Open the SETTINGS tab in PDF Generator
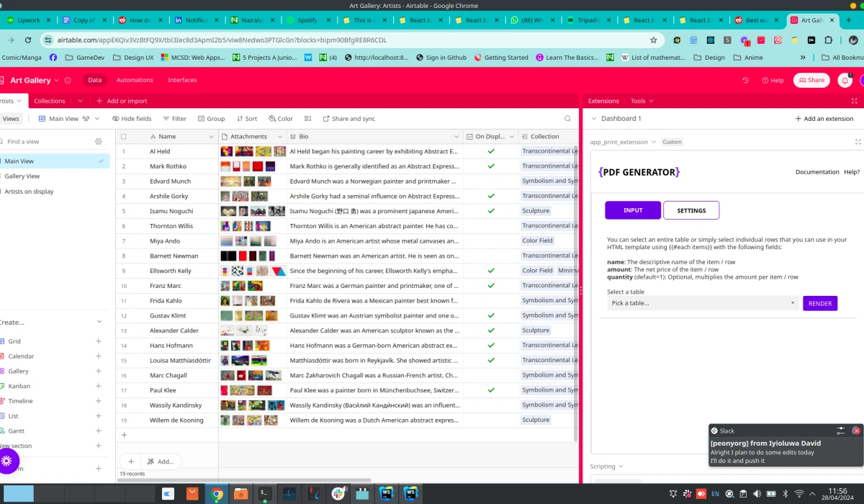This screenshot has height=504, width=864. 690,210
